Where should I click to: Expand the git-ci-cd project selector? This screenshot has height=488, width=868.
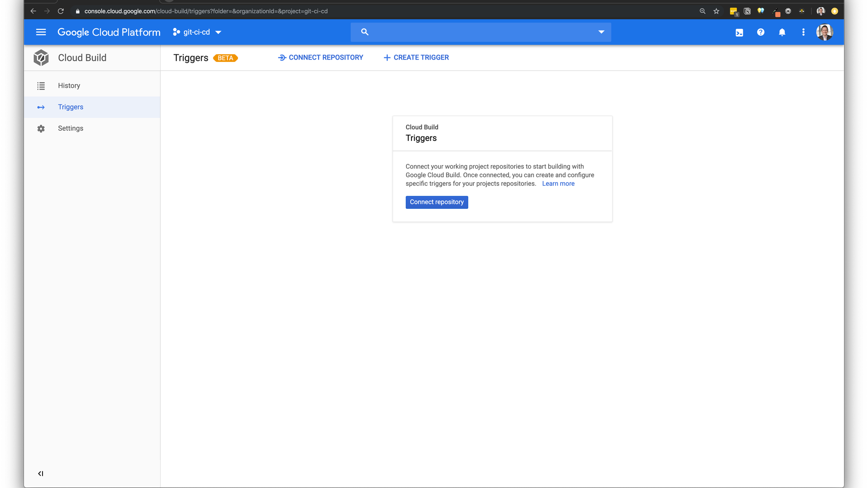point(197,32)
